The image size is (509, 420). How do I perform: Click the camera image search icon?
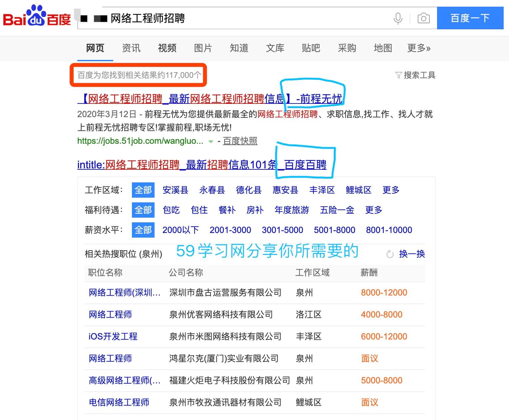(x=423, y=18)
